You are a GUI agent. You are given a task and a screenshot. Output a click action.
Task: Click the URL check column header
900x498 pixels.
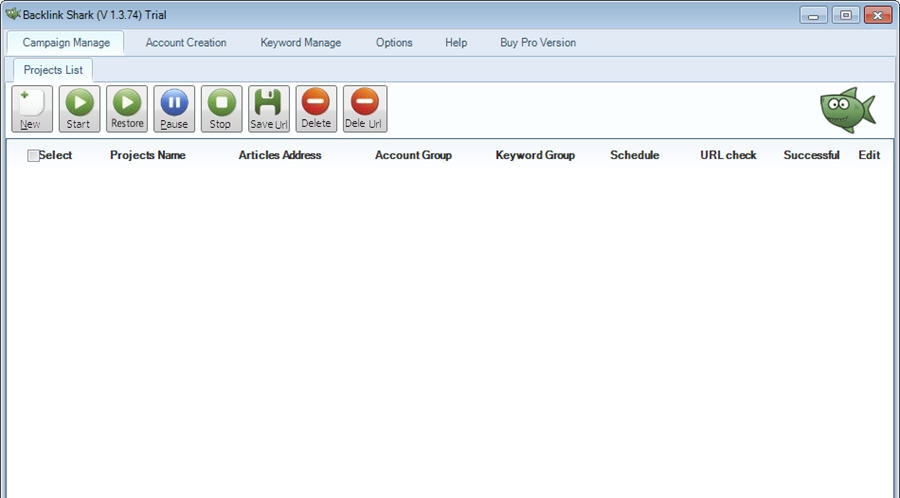728,155
